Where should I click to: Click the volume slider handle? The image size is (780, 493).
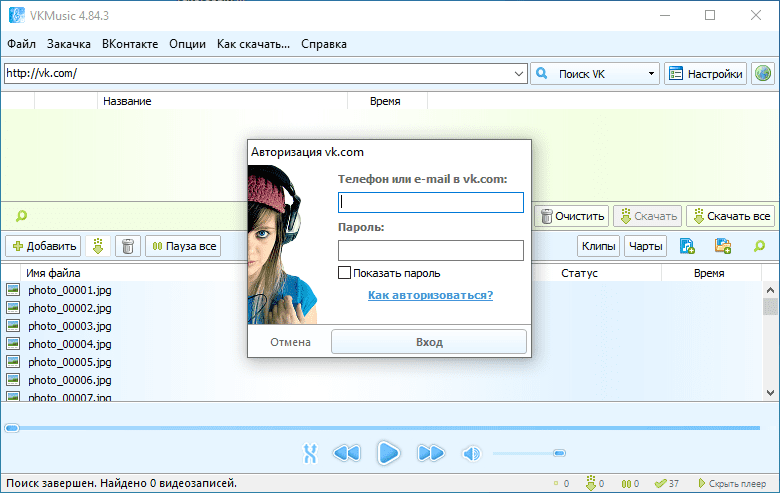(x=559, y=453)
